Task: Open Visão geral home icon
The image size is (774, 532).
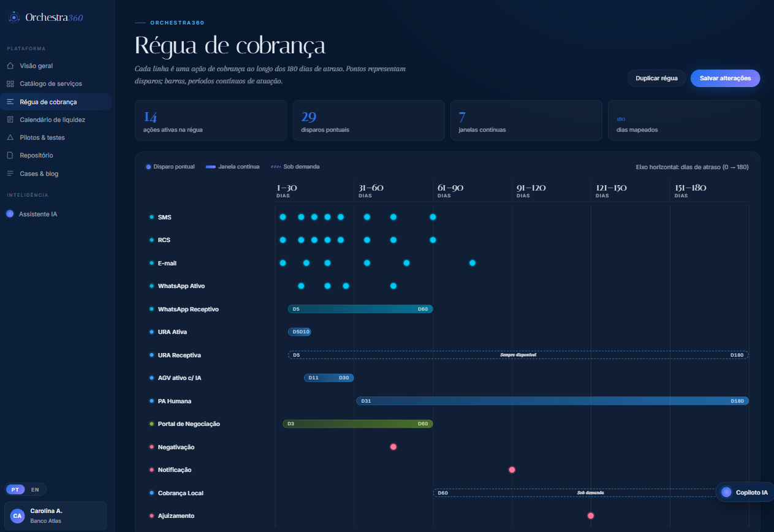Action: (10, 66)
